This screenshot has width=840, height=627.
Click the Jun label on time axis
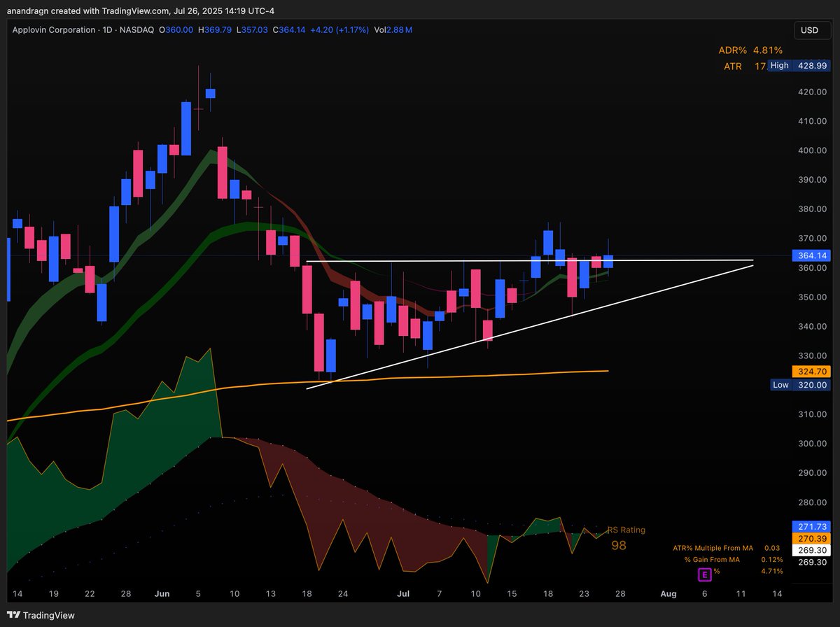tap(162, 593)
